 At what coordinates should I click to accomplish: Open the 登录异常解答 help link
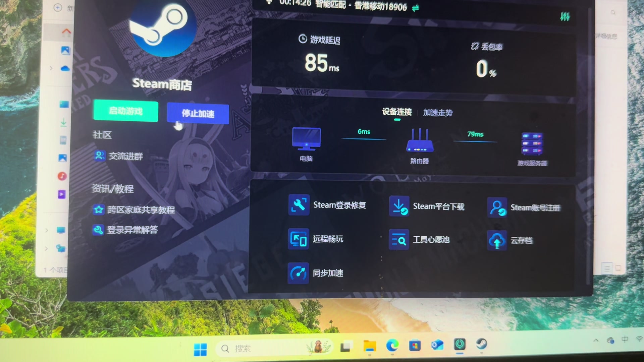pyautogui.click(x=132, y=230)
